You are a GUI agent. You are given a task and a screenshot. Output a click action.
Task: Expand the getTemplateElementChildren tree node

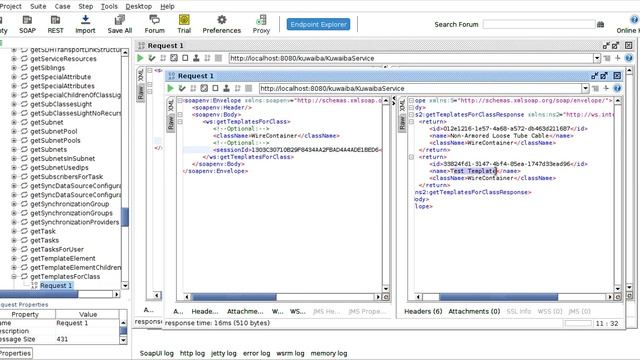coord(14,267)
